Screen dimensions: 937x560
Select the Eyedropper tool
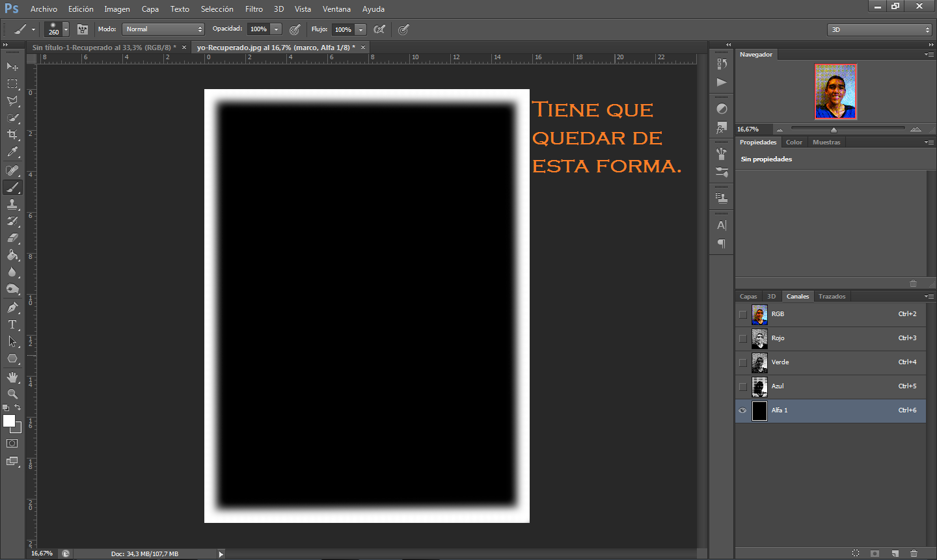pos(12,152)
